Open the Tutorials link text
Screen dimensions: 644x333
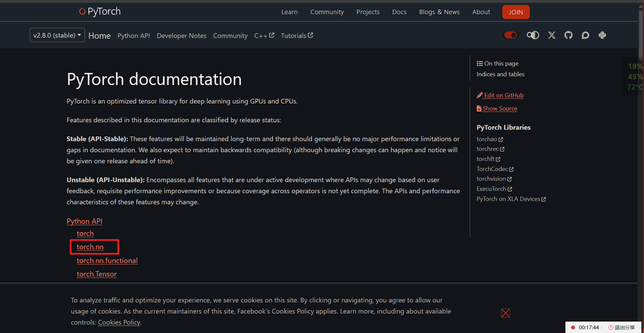[293, 36]
